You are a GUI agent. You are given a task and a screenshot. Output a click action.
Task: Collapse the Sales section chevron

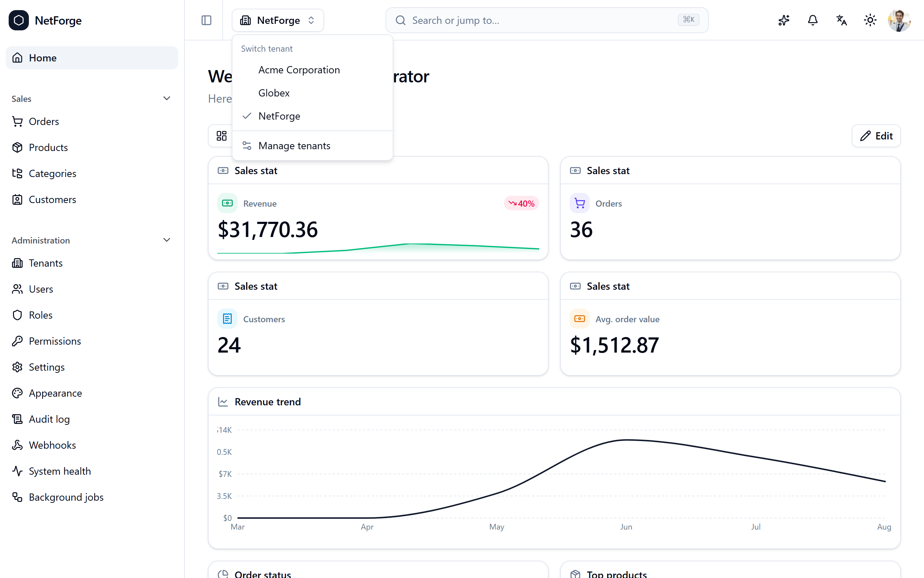166,99
